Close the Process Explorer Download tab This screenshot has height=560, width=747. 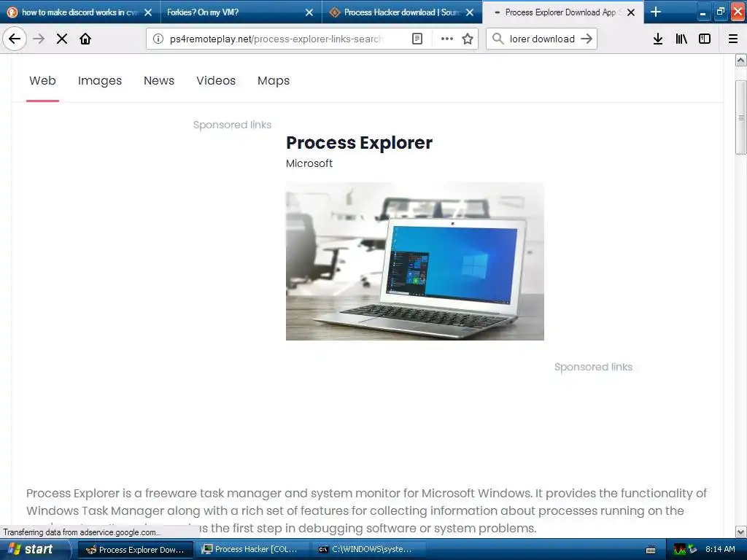coord(631,12)
